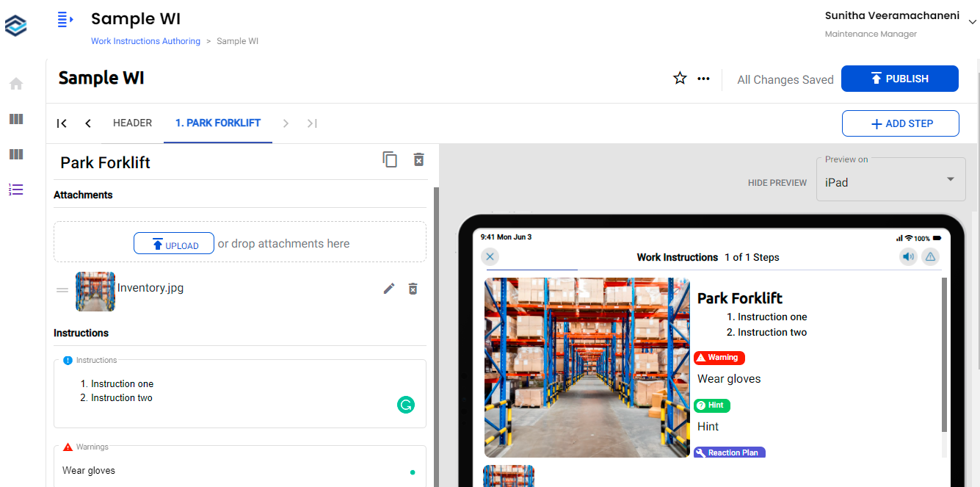Click the ADD STEP button
The height and width of the screenshot is (487, 980).
pyautogui.click(x=901, y=123)
